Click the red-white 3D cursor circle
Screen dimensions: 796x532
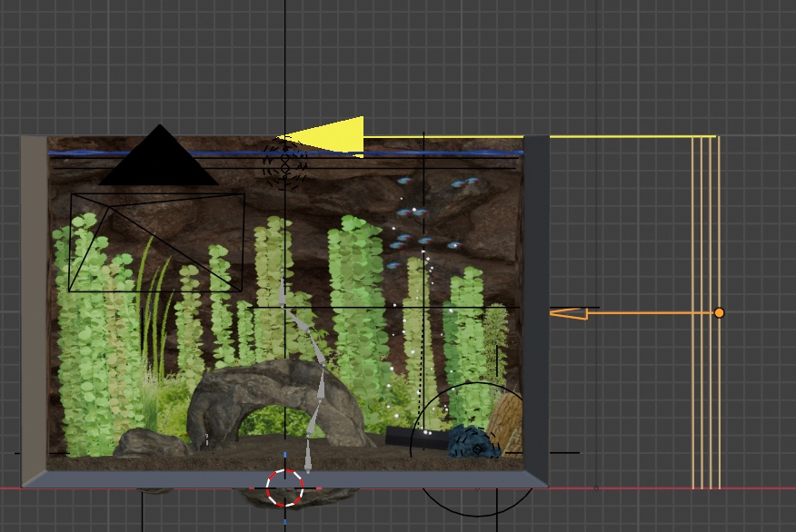click(285, 488)
